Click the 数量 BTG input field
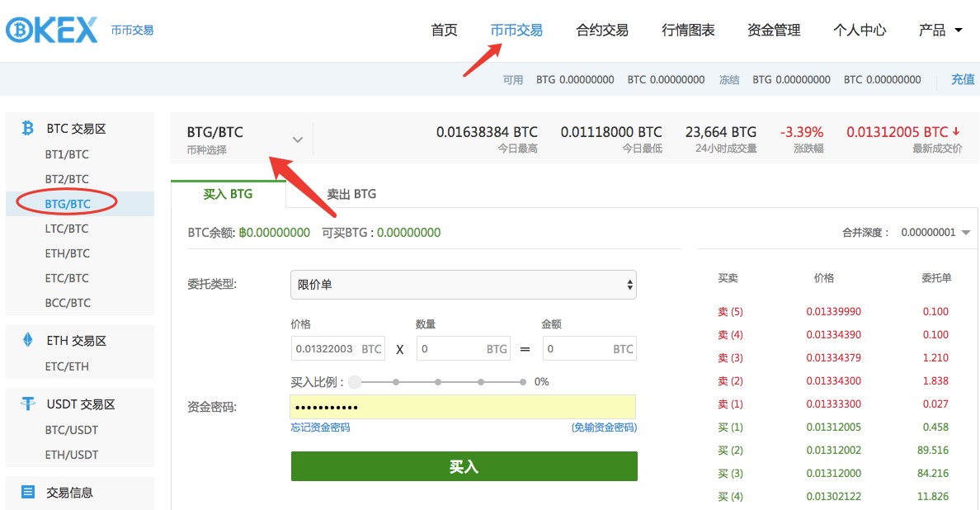This screenshot has height=510, width=980. 464,349
